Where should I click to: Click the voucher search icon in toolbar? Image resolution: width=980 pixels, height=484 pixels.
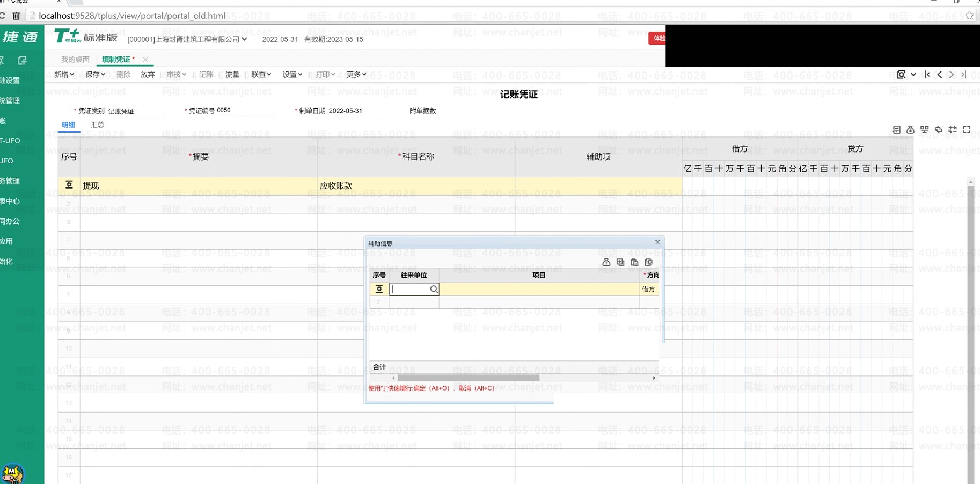(901, 75)
